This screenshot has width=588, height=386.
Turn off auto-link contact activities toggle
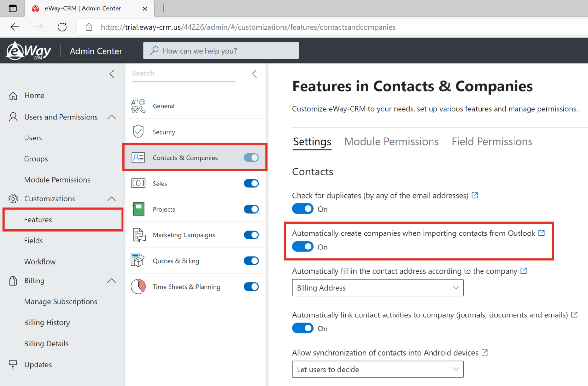click(303, 328)
